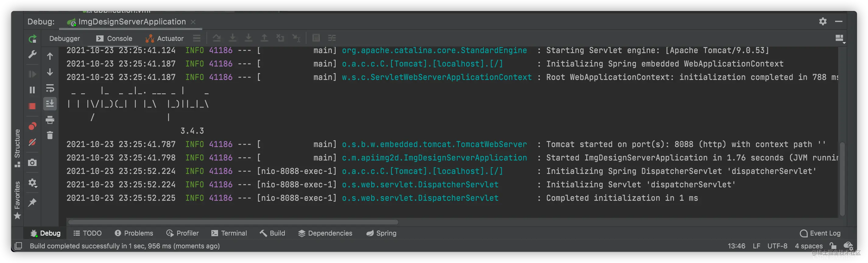Jump down the stack trace with the down arrow
868x263 pixels.
click(x=50, y=72)
